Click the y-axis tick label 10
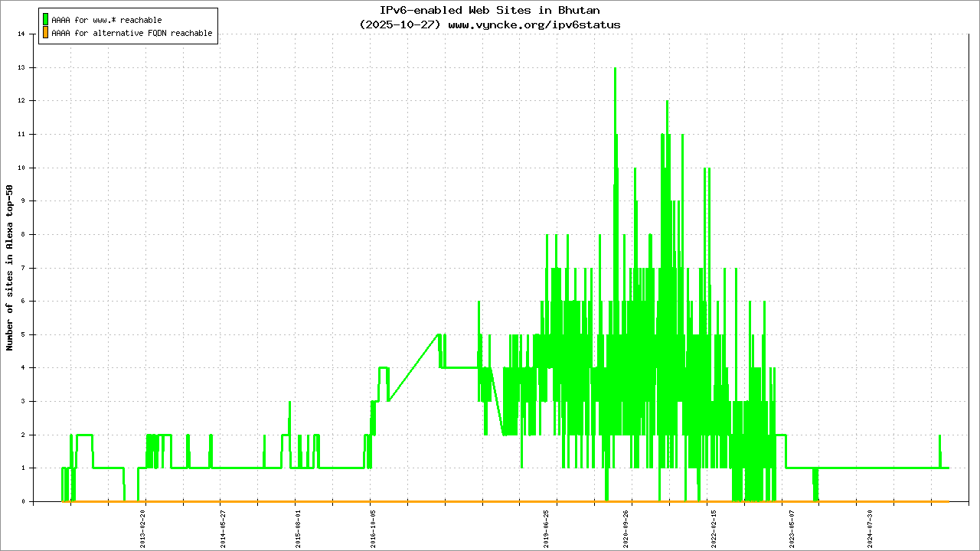The image size is (980, 551). (22, 168)
